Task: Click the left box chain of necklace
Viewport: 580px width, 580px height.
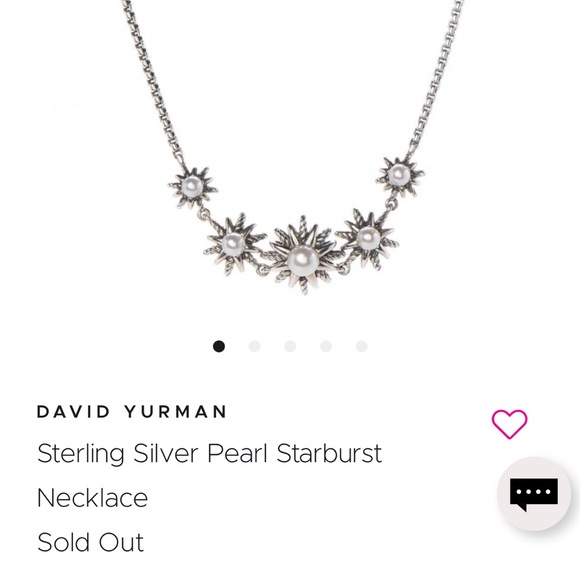Action: coord(153,83)
